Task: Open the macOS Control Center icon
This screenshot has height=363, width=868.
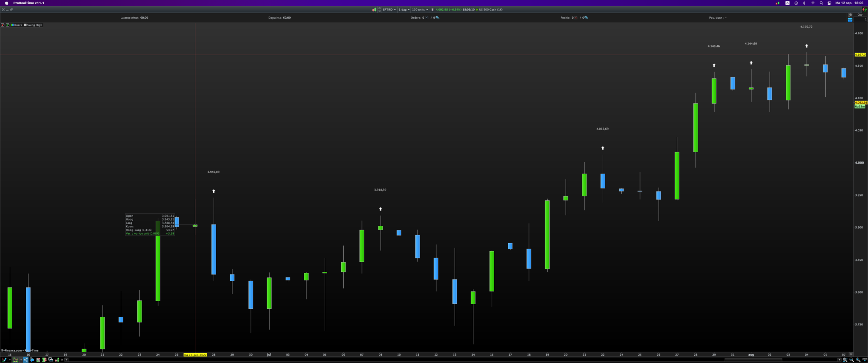Action: click(829, 3)
